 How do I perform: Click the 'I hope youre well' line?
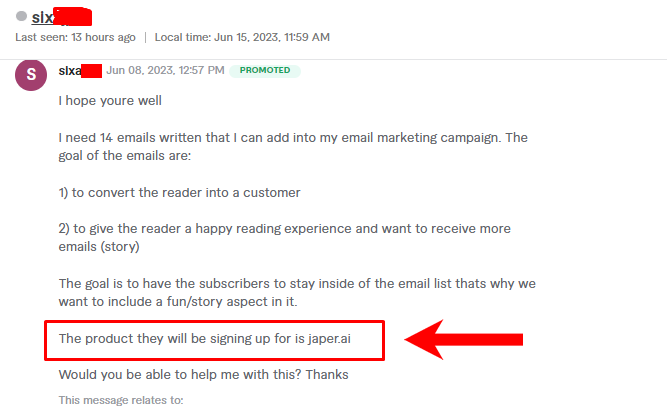[x=110, y=101]
